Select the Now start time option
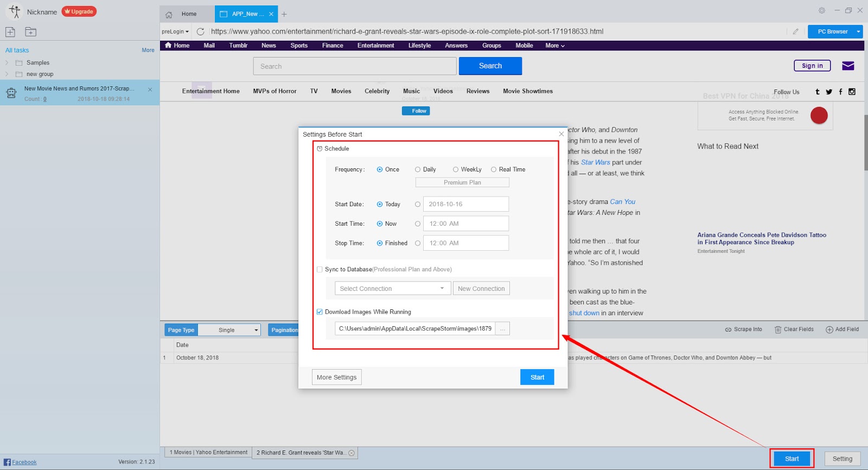Image resolution: width=868 pixels, height=470 pixels. [x=380, y=224]
